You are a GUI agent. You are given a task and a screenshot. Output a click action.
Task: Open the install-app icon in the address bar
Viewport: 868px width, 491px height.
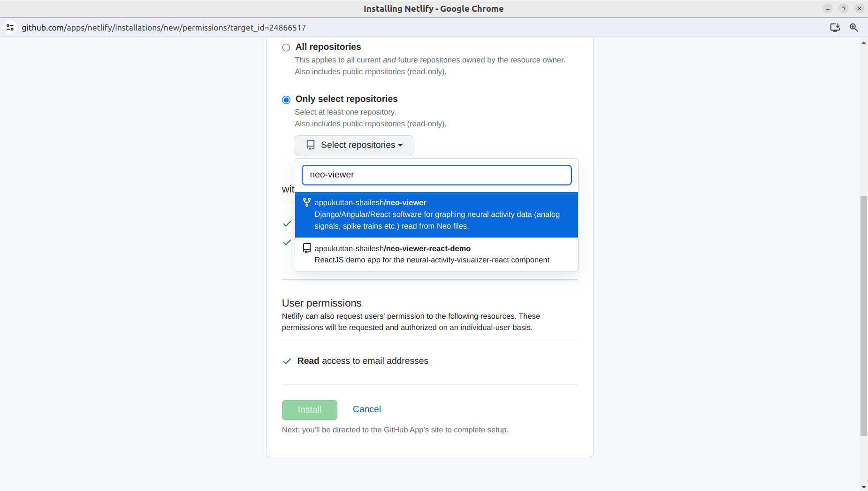click(x=835, y=28)
